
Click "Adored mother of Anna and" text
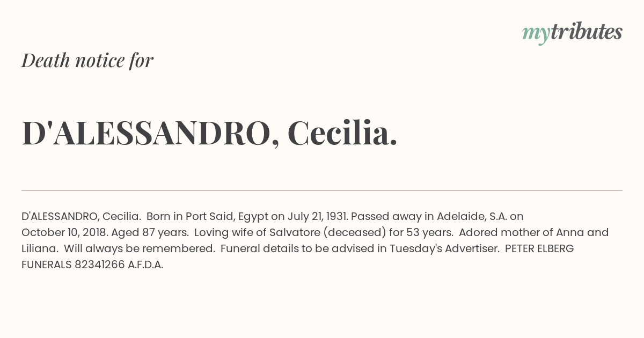pos(534,232)
